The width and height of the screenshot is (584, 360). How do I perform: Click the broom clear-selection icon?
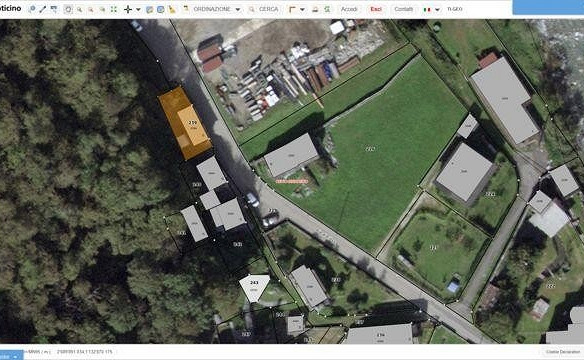172,9
